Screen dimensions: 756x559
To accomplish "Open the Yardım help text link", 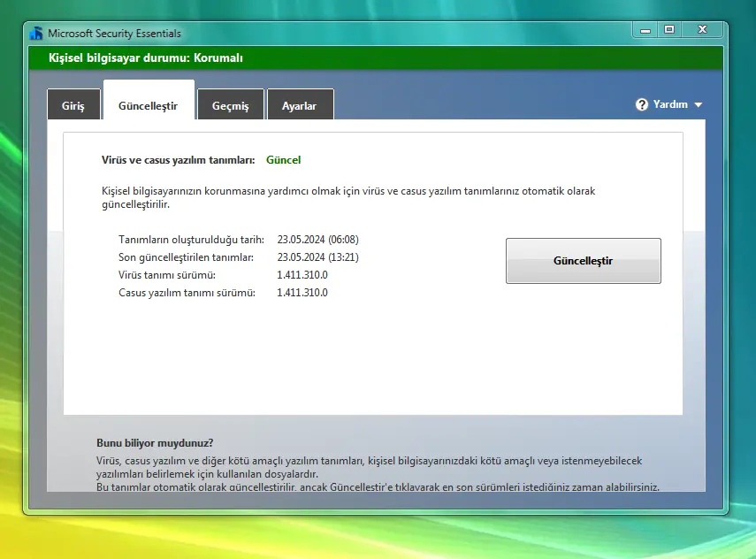I will pyautogui.click(x=670, y=104).
